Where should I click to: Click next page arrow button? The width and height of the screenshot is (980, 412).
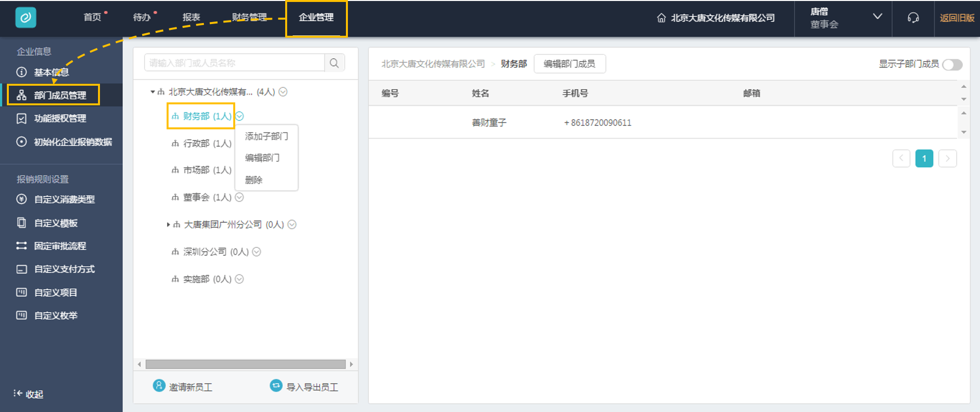948,158
